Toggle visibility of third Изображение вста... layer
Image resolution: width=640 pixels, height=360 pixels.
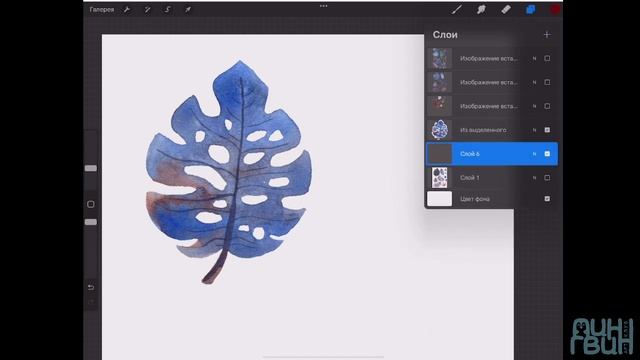point(547,106)
